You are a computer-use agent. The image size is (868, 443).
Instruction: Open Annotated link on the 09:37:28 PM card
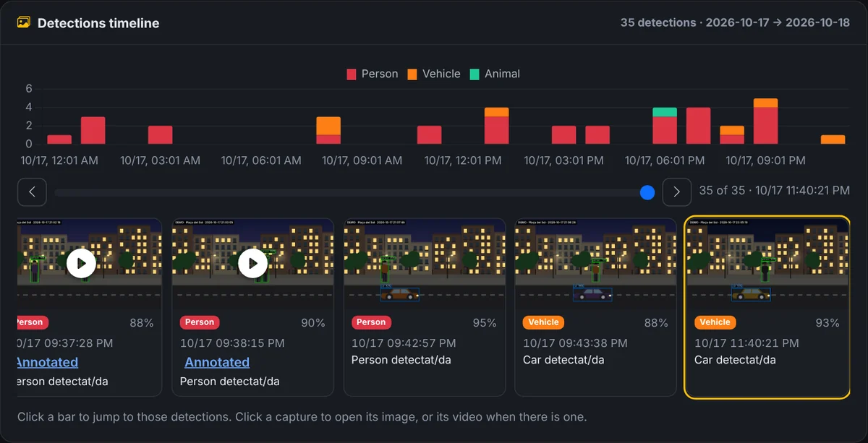(x=47, y=362)
